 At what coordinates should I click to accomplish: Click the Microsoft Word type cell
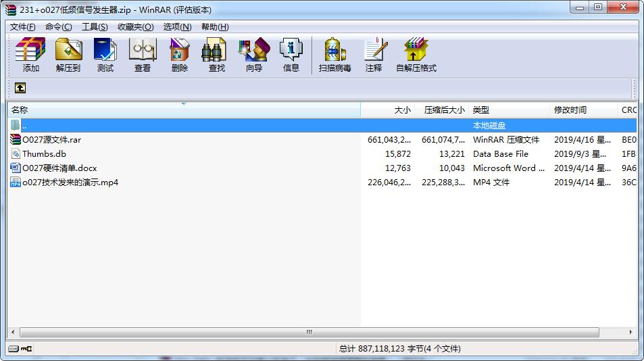click(x=508, y=168)
